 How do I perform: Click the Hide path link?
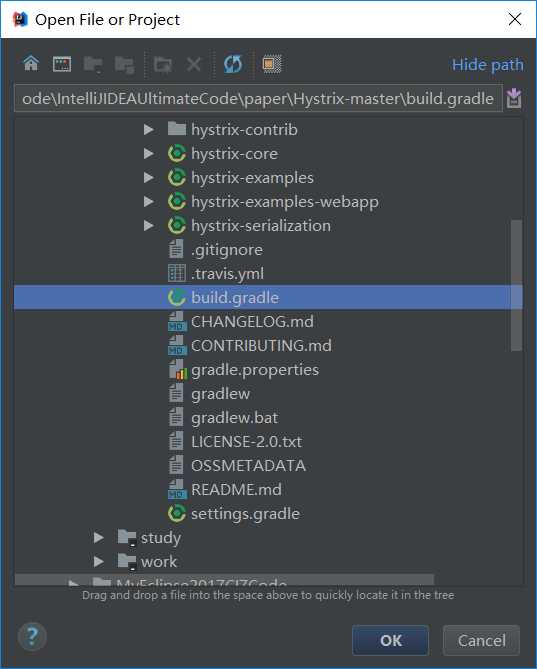pyautogui.click(x=488, y=65)
